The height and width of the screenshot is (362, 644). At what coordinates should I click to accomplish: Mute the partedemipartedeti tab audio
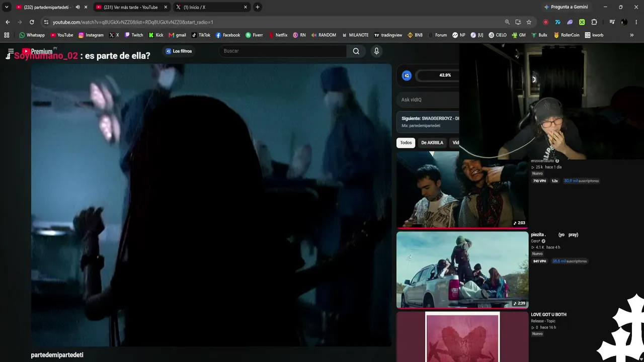[x=77, y=7]
